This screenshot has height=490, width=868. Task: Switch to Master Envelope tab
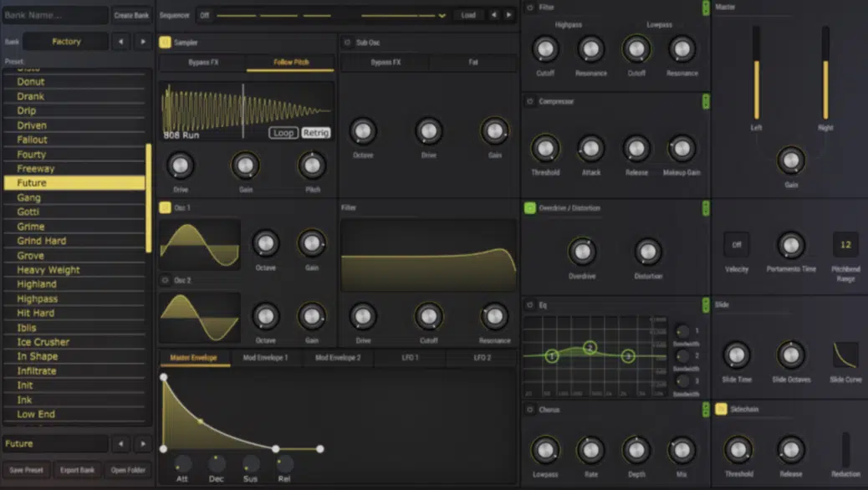pos(194,358)
